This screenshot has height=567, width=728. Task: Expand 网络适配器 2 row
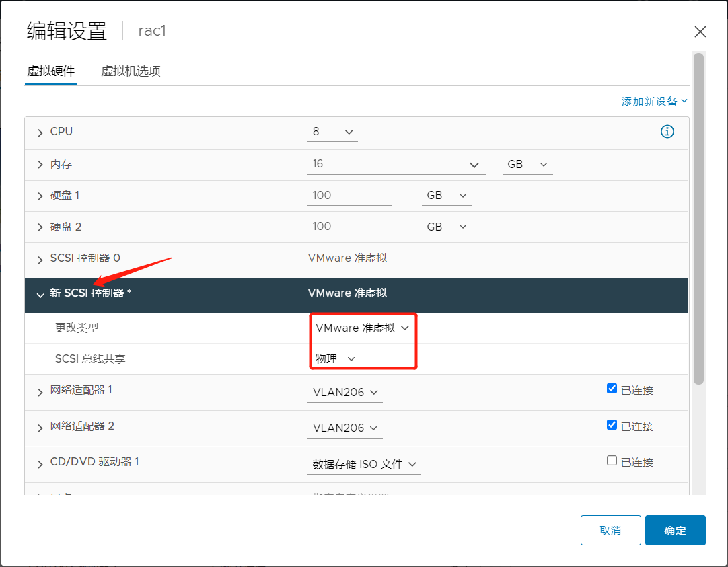click(x=40, y=428)
